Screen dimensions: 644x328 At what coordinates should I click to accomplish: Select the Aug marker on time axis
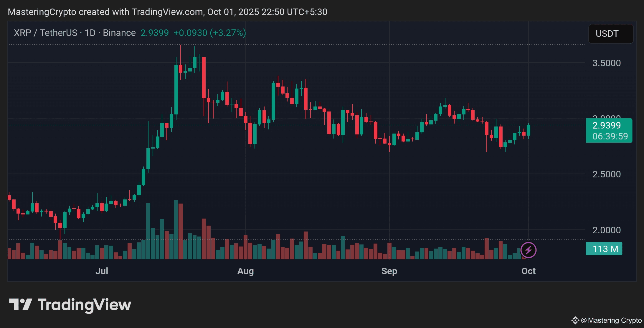tap(245, 271)
